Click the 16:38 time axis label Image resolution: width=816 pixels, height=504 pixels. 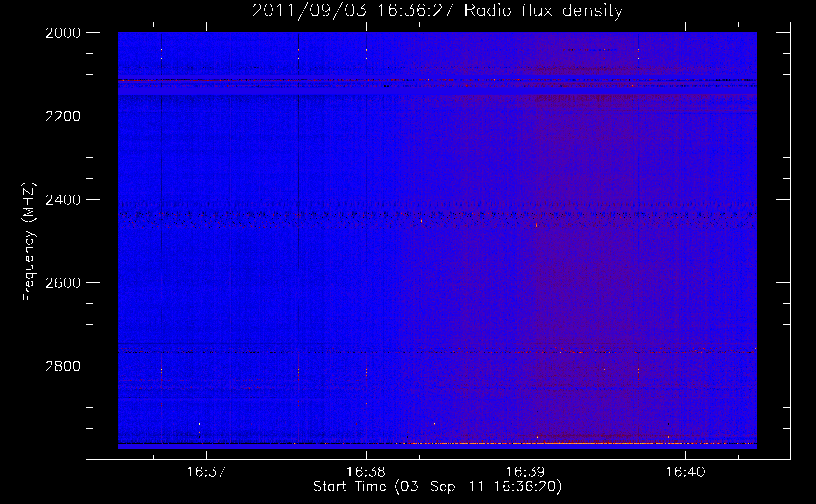click(366, 472)
